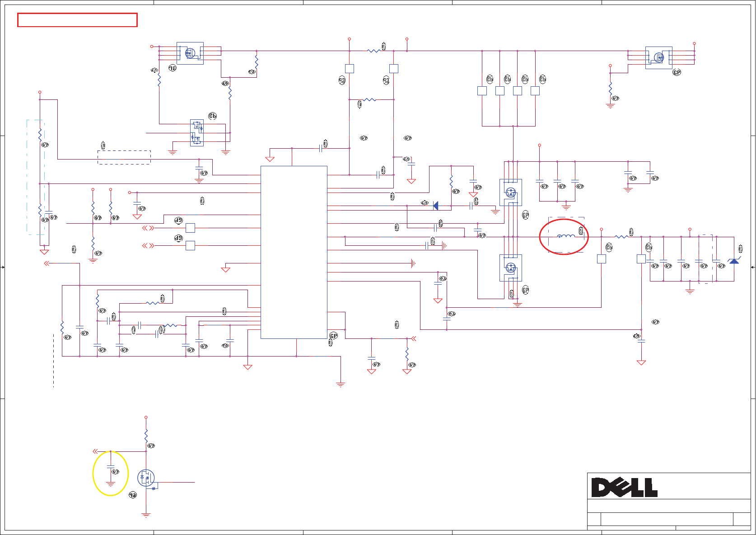Click the off-page arrow at the IC's lower right
Viewport: 756px width, 535px height.
click(x=413, y=338)
